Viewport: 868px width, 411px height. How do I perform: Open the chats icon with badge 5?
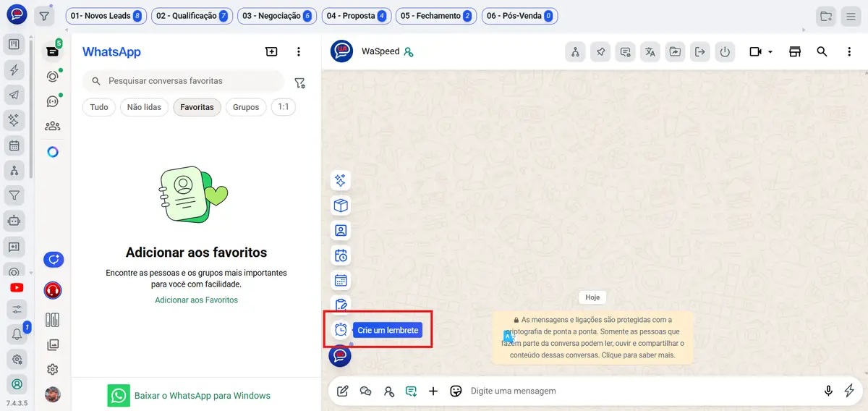[x=53, y=51]
